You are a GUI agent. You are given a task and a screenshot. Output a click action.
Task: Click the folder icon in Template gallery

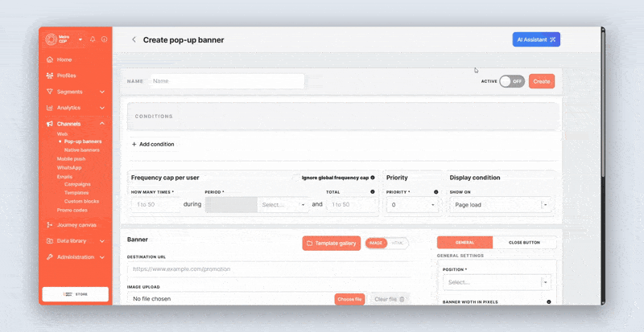tap(310, 244)
